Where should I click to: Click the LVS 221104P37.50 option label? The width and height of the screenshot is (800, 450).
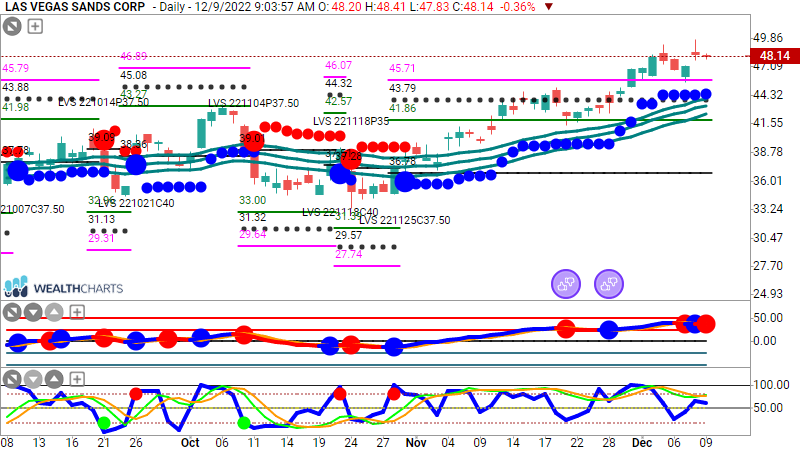254,103
